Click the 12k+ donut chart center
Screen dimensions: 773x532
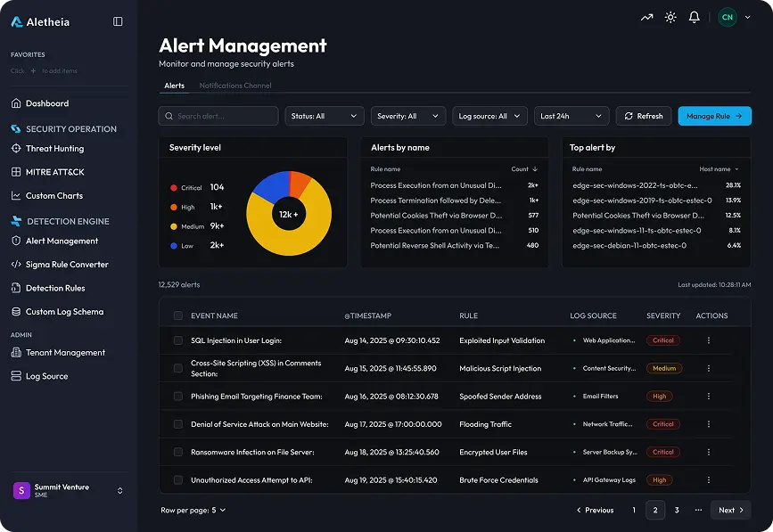(288, 214)
